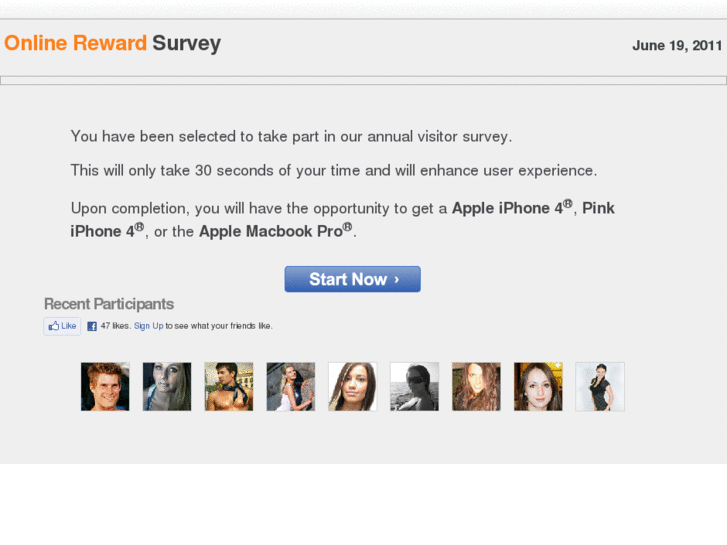Click the bold Apple Macbook Pro text
The width and height of the screenshot is (727, 545).
tap(276, 231)
